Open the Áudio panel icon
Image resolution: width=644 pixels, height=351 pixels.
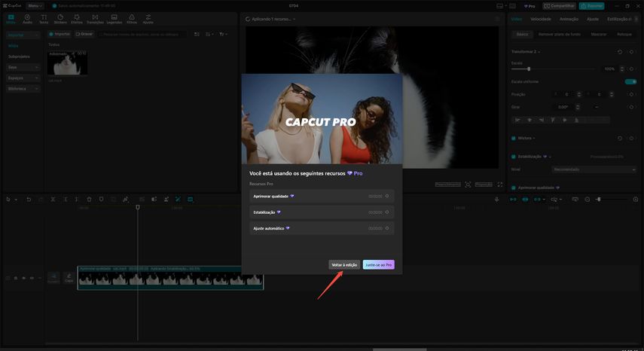(x=27, y=19)
